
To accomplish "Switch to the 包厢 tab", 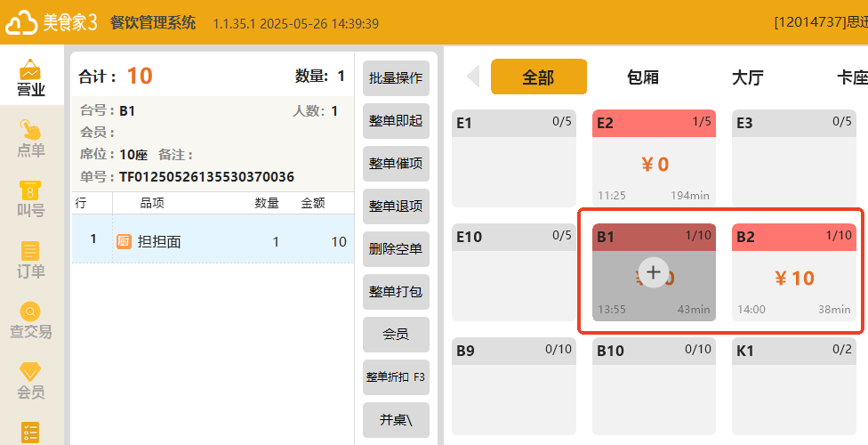I will pos(643,77).
